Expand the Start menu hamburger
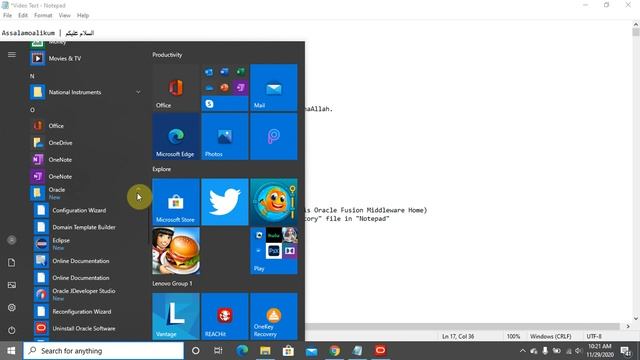The width and height of the screenshot is (640, 360). pyautogui.click(x=12, y=54)
